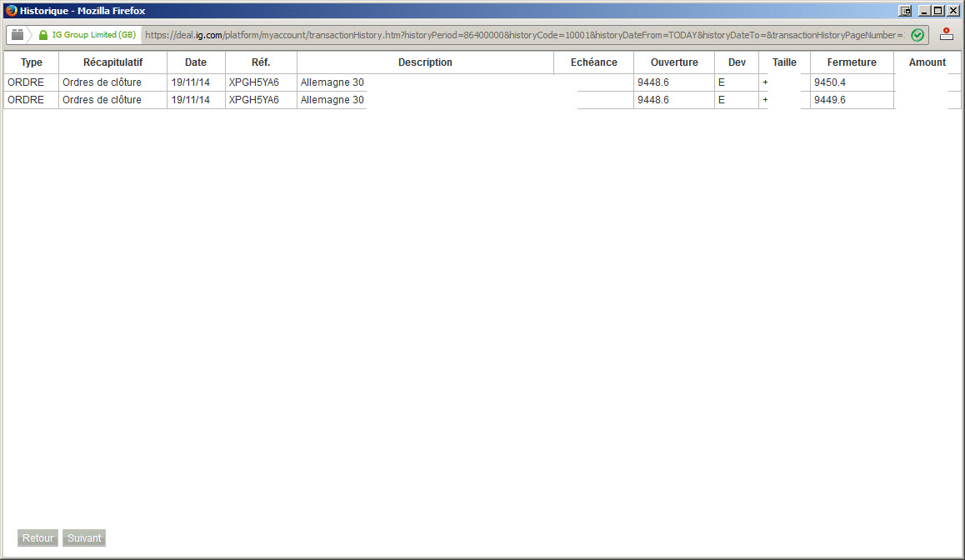Click date 19/11/14 in the 9449.6 row
965x560 pixels.
click(190, 100)
